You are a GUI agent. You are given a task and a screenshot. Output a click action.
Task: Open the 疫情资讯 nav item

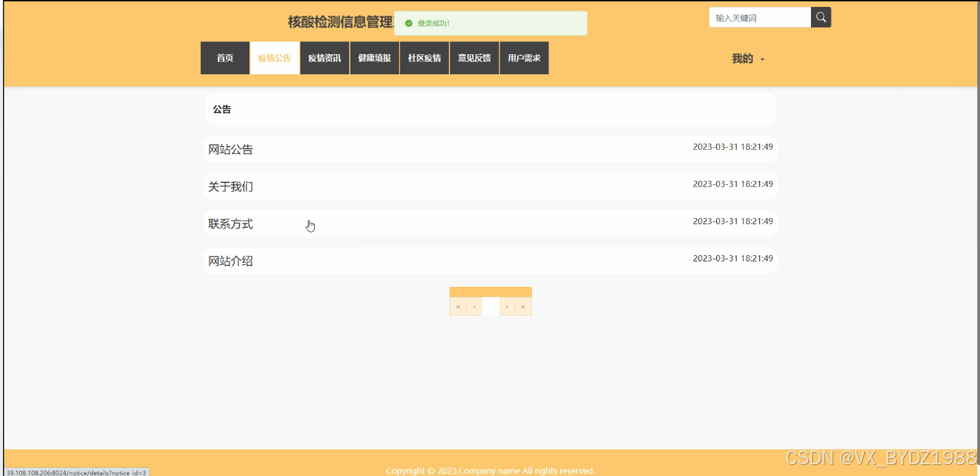[x=324, y=58]
